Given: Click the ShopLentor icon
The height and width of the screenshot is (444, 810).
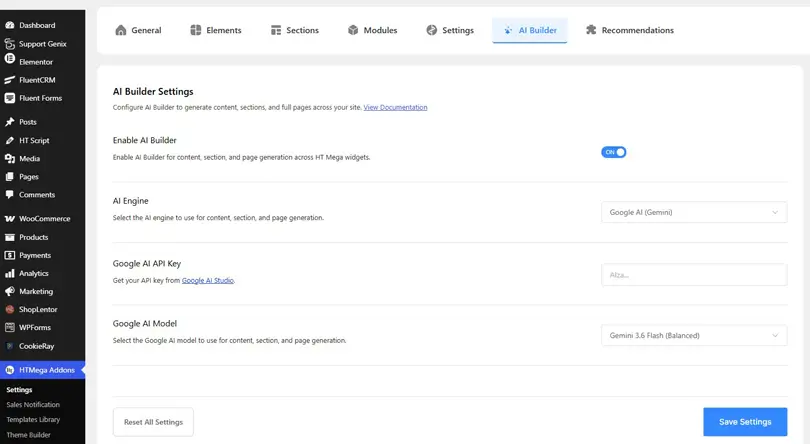Looking at the screenshot, I should pyautogui.click(x=9, y=310).
